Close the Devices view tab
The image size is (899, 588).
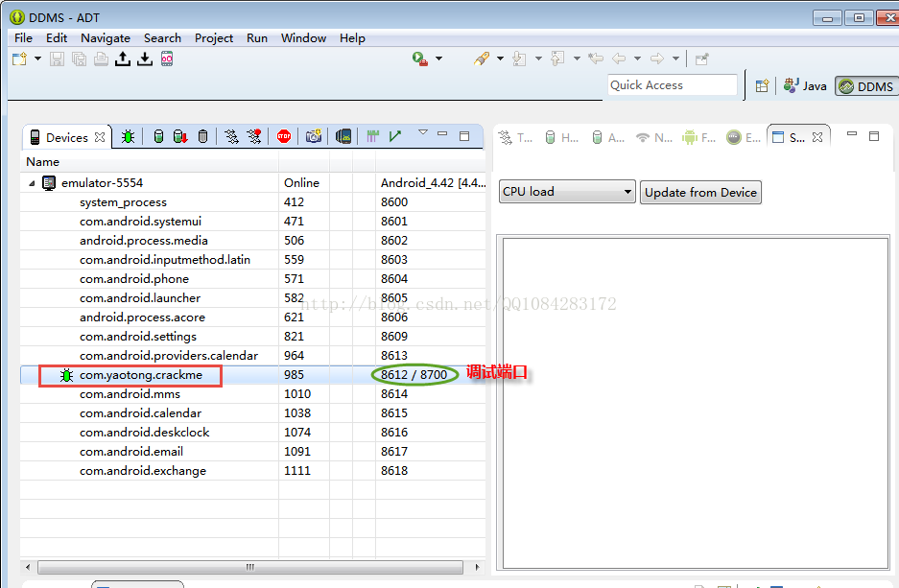click(x=100, y=137)
